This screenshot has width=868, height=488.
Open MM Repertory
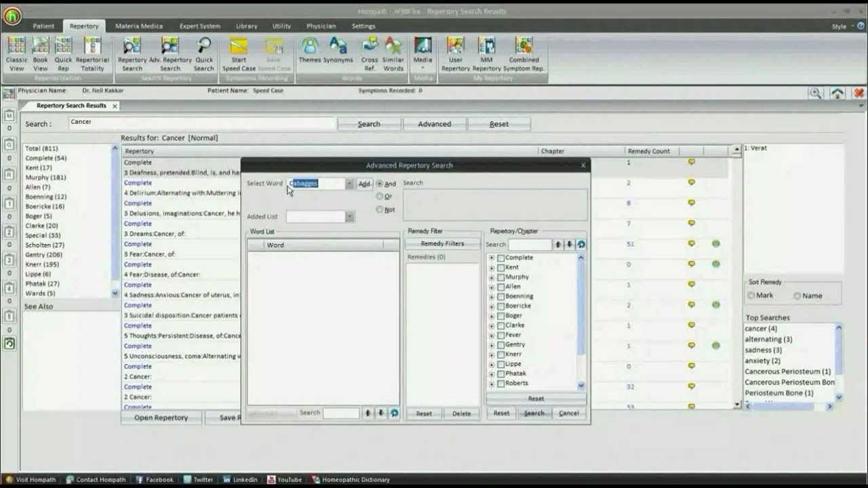click(x=486, y=54)
